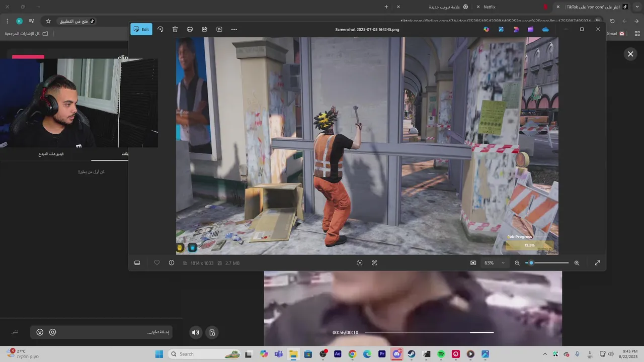
Task: Click the 'فتح في التطبيق' open in app button
Action: 77,21
